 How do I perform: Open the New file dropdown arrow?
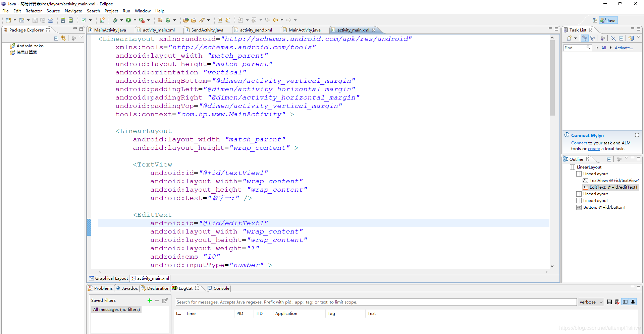coord(15,20)
